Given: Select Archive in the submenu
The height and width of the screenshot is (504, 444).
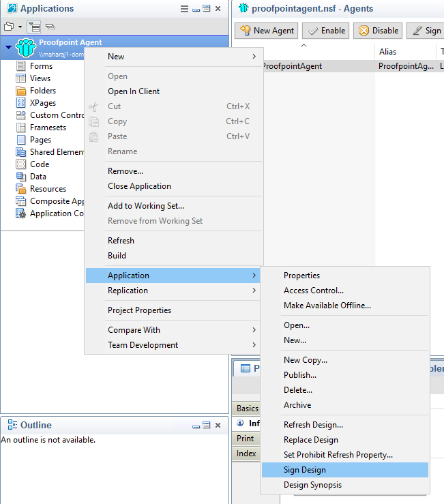Looking at the screenshot, I should point(345,405).
